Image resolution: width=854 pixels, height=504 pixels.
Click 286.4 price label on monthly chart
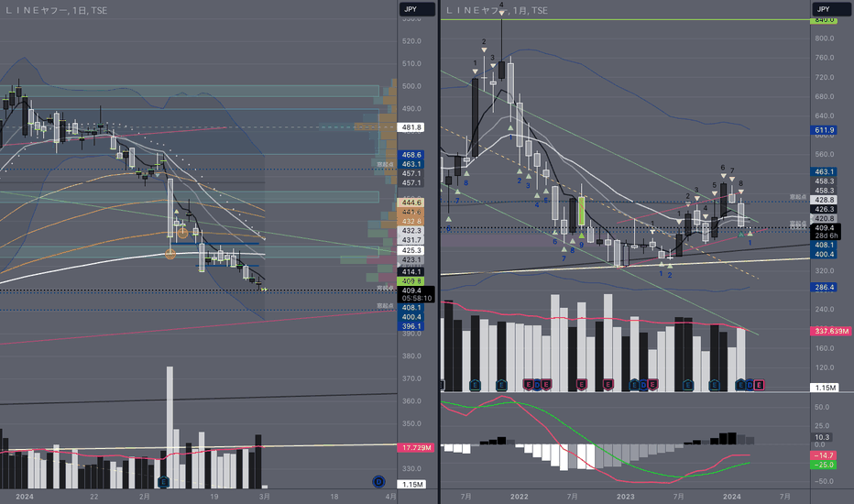824,287
